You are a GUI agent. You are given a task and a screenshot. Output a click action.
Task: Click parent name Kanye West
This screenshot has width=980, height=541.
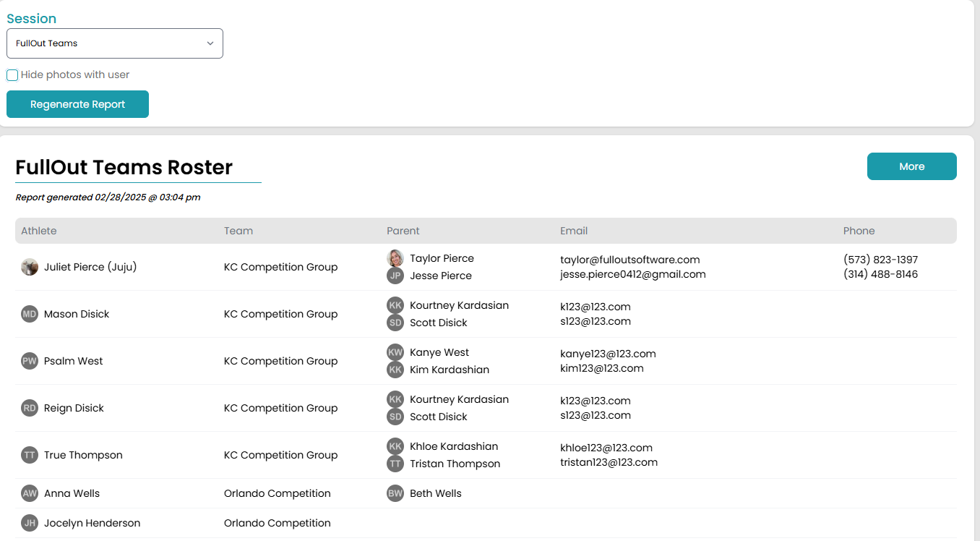[439, 352]
